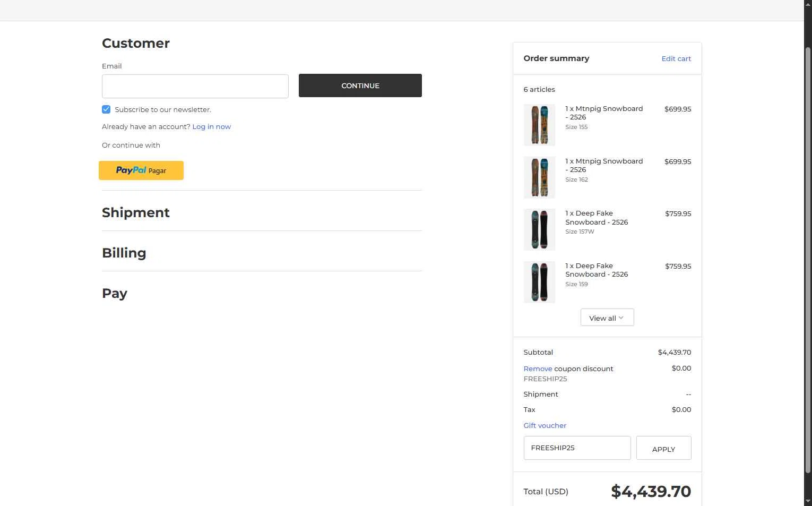The image size is (812, 506).
Task: Click the Total (USD) label
Action: pyautogui.click(x=546, y=492)
